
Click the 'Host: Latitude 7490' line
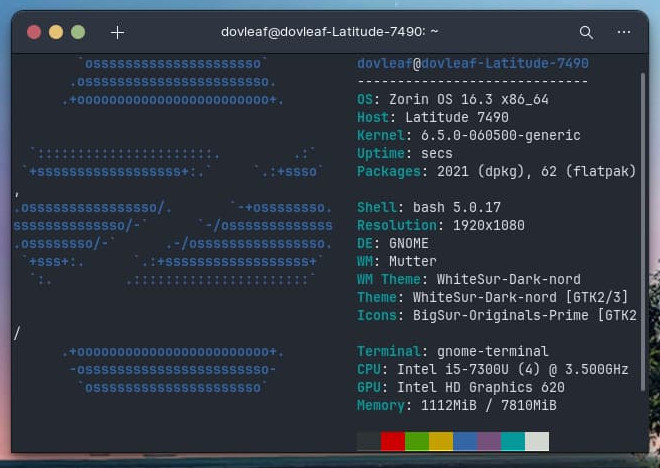pos(433,117)
